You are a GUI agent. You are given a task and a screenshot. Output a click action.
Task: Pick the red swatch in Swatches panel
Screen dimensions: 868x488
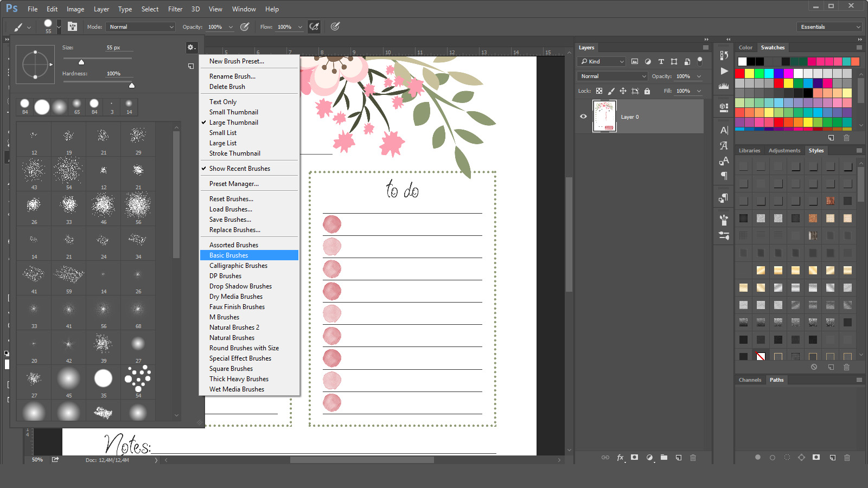click(740, 73)
